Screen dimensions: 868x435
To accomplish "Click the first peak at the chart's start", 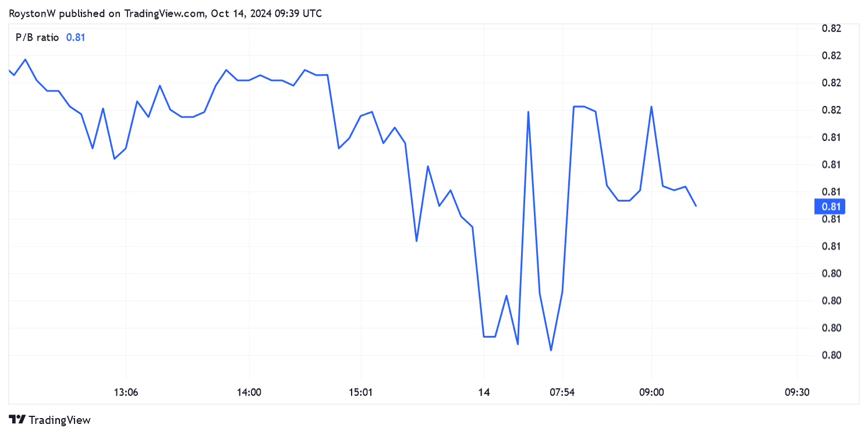I will coord(25,59).
